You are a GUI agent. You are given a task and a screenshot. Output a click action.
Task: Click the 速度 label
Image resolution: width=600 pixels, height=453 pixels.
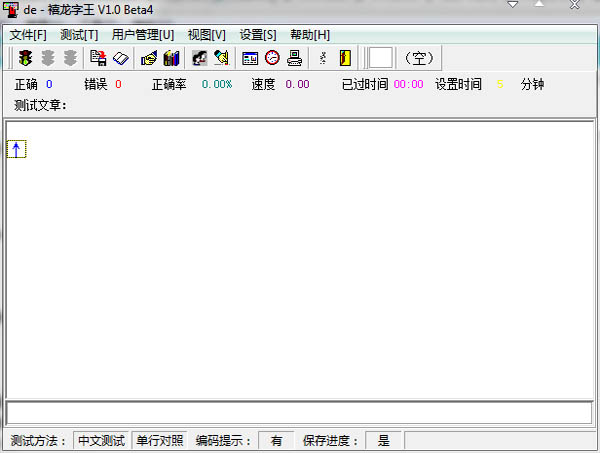pyautogui.click(x=263, y=84)
